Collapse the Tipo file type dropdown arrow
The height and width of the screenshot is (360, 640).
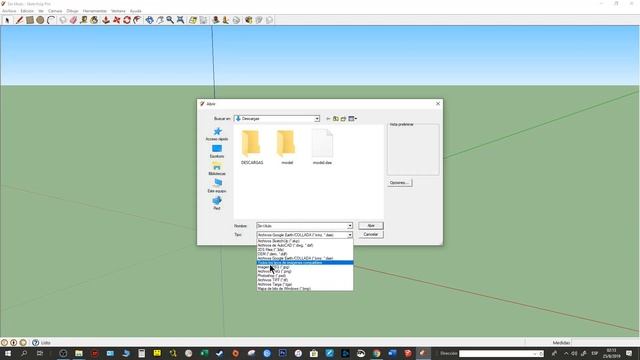350,235
